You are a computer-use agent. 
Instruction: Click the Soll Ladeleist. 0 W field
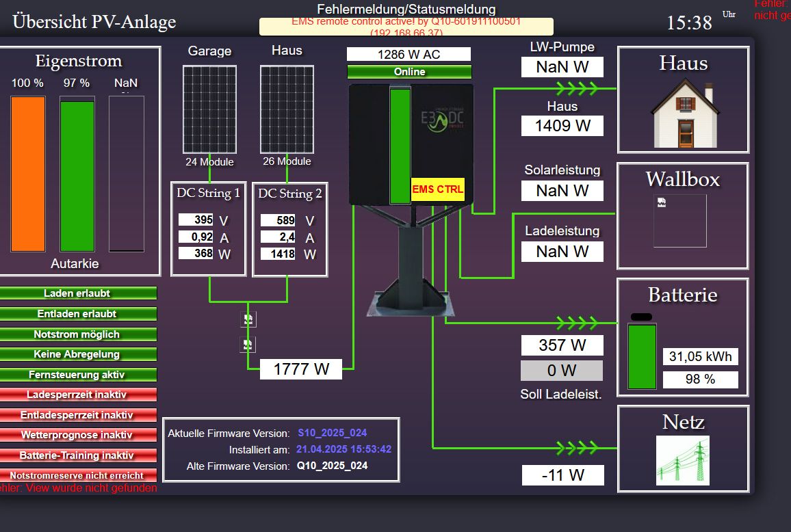coord(562,371)
